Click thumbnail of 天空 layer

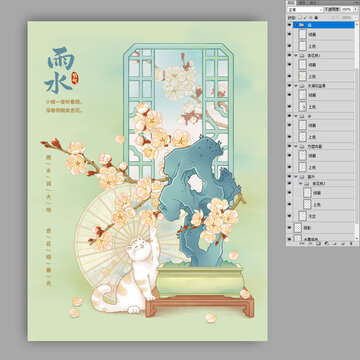point(302,216)
